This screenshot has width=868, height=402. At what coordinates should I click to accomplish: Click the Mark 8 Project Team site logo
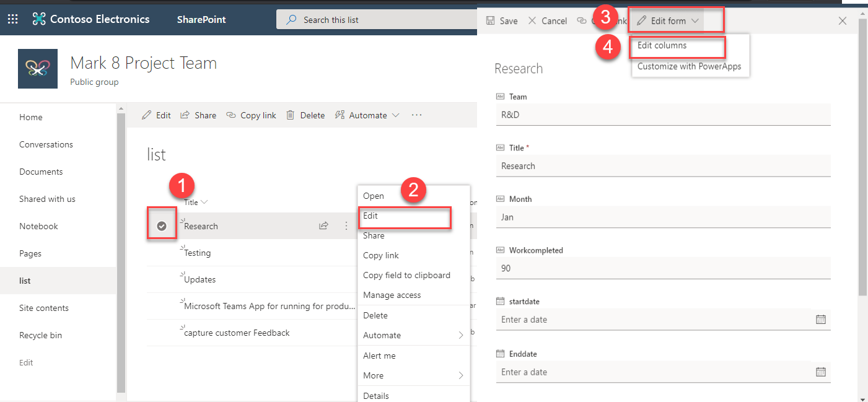click(x=38, y=69)
